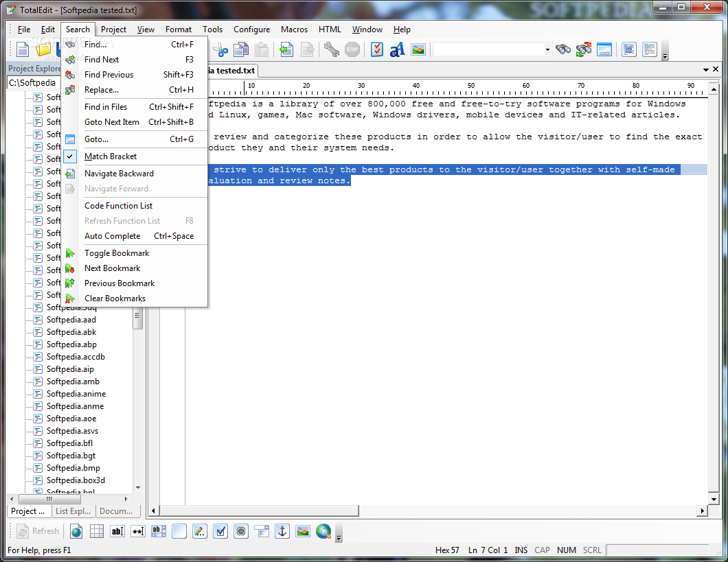Click the Copy toolbar icon

241,49
